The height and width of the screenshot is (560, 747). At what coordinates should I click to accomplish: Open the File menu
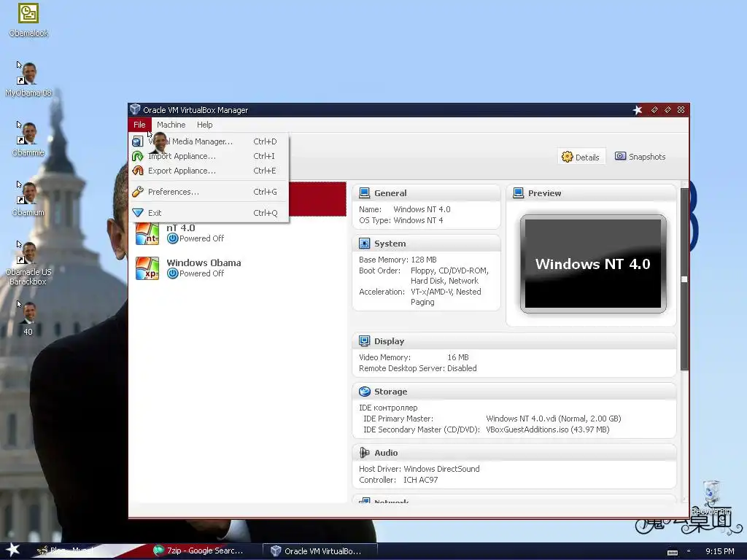139,125
